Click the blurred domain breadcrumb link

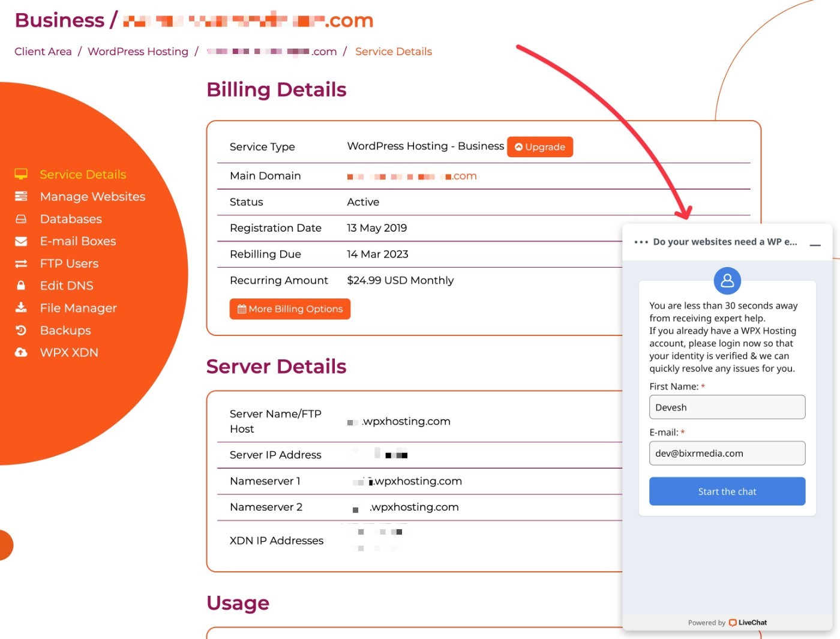point(272,52)
